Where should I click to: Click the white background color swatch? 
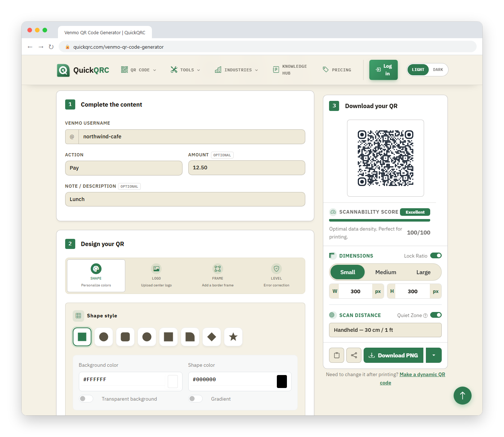[x=173, y=382]
